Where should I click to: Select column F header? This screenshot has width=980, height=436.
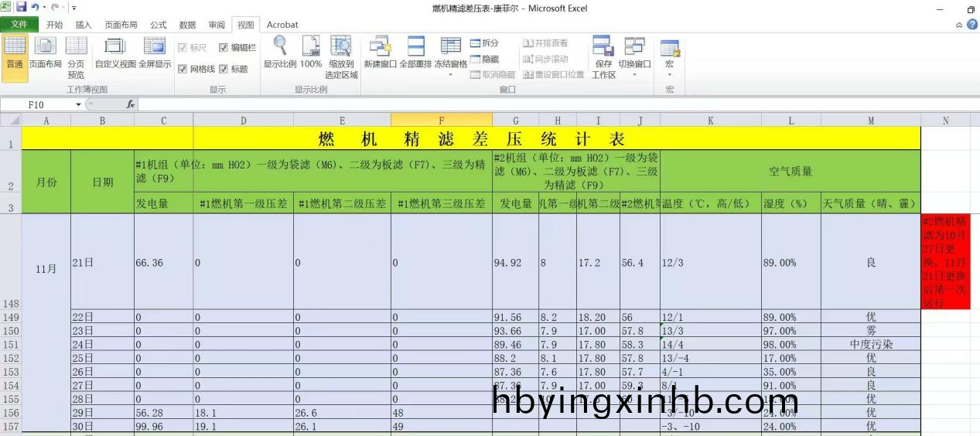pyautogui.click(x=441, y=121)
